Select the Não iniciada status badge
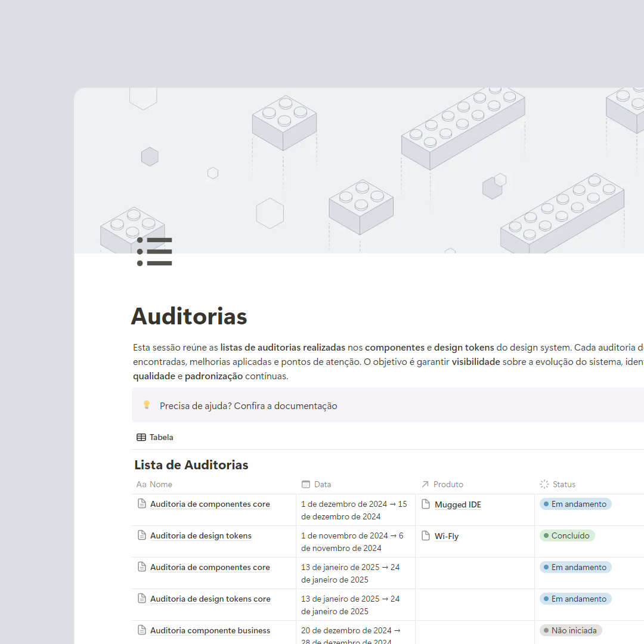The height and width of the screenshot is (644, 644). (x=571, y=630)
